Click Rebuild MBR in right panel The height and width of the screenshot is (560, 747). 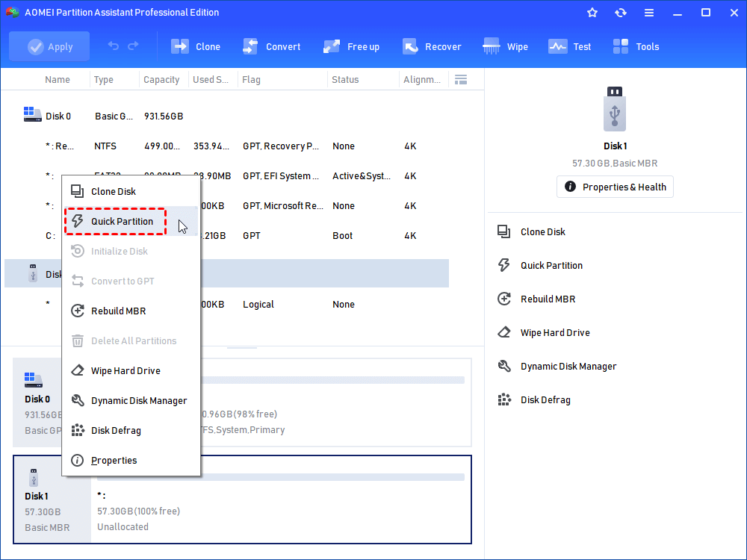tap(536, 299)
